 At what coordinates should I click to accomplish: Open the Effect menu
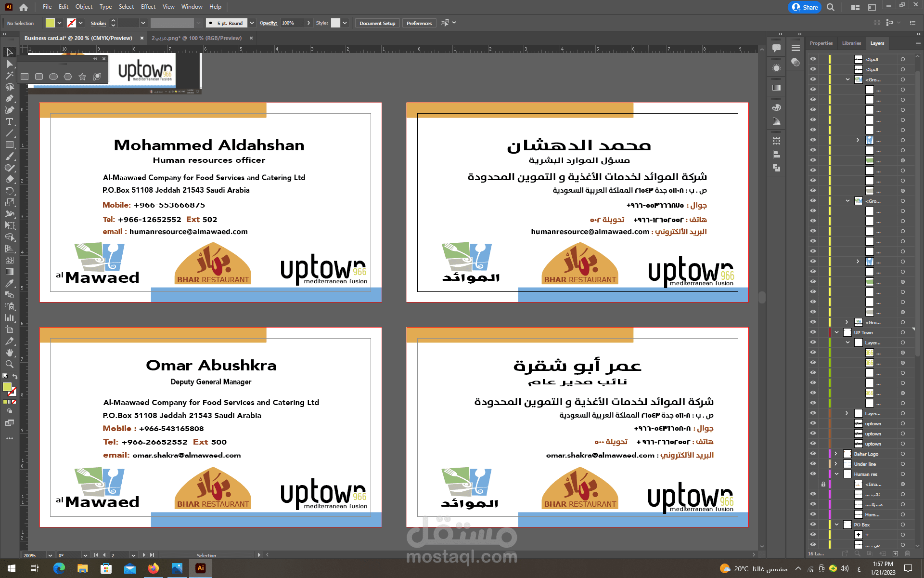[x=148, y=7]
